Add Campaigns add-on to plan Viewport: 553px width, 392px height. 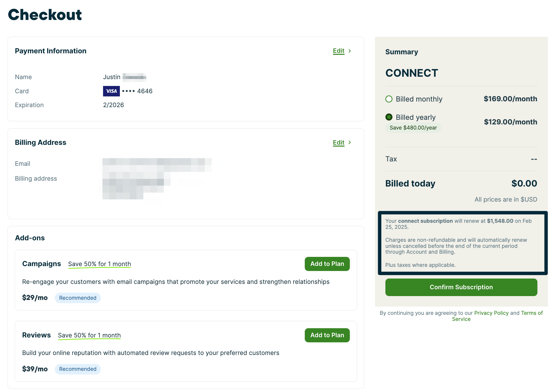pos(327,264)
